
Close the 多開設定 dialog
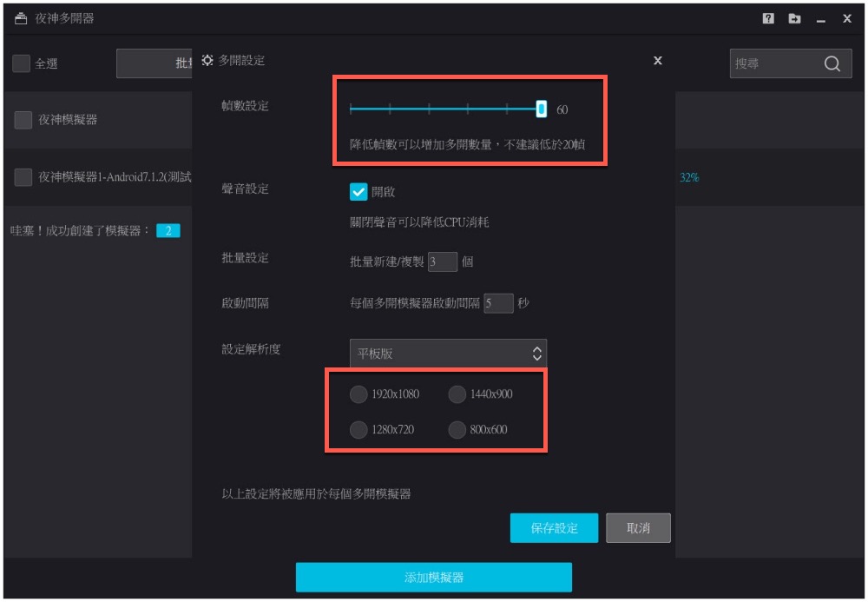click(x=658, y=60)
